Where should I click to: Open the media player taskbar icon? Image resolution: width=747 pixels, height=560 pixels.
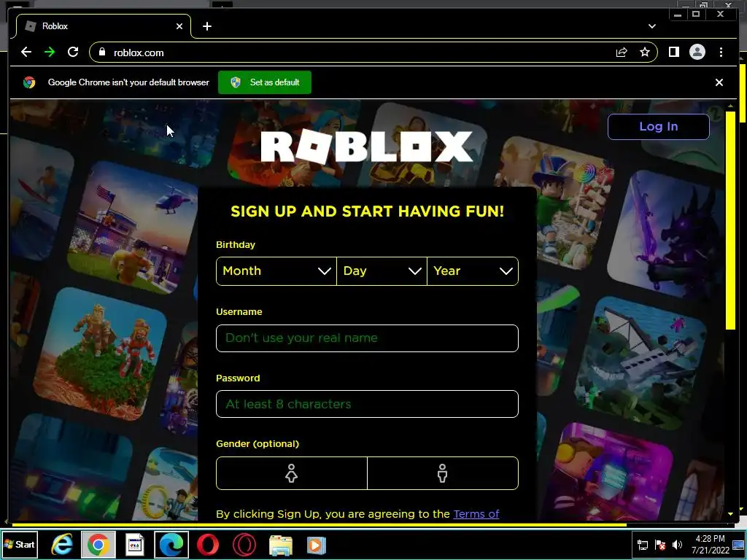coord(316,545)
